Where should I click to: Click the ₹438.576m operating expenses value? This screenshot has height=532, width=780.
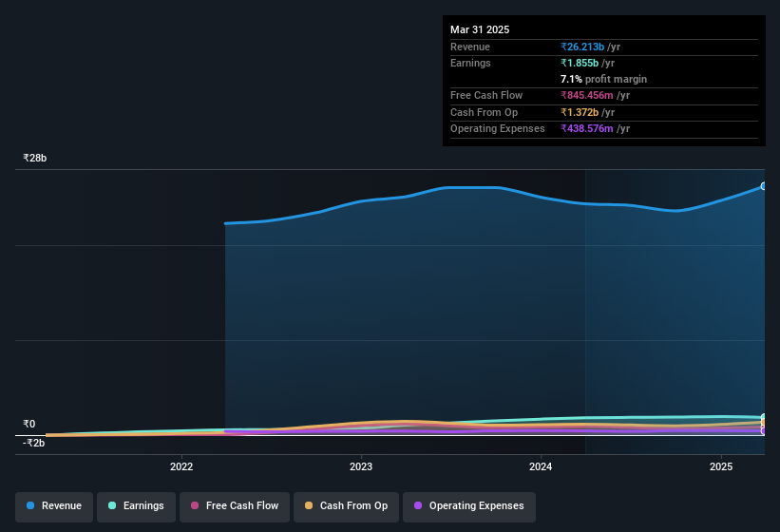[x=587, y=129]
